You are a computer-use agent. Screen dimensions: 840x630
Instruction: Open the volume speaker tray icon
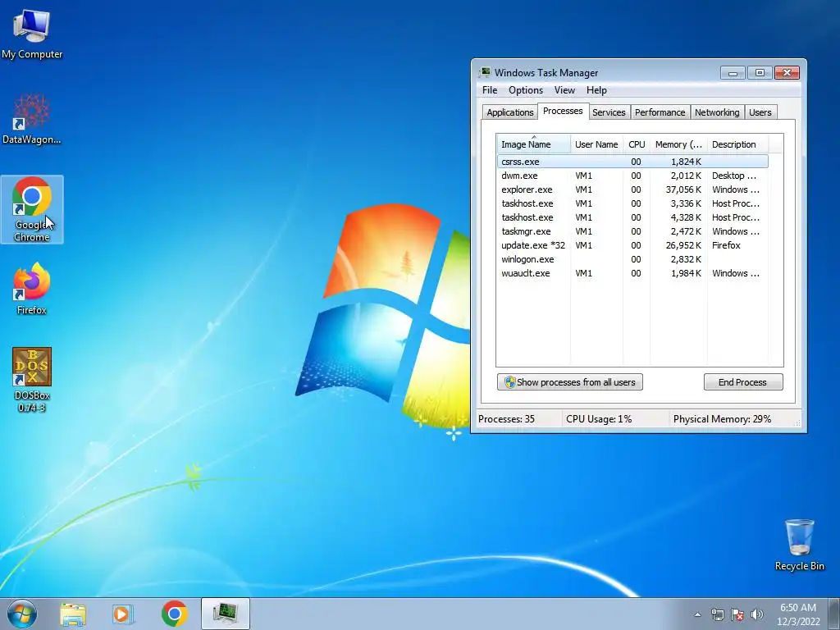pos(757,614)
